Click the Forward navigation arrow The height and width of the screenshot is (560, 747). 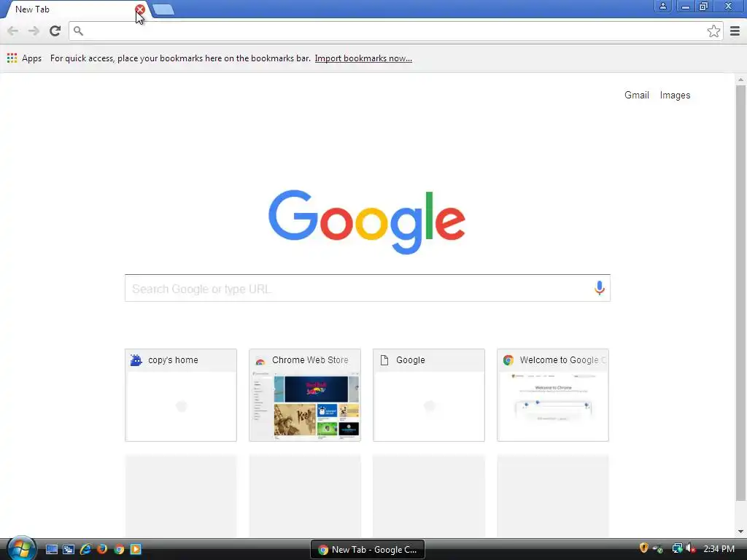point(34,31)
